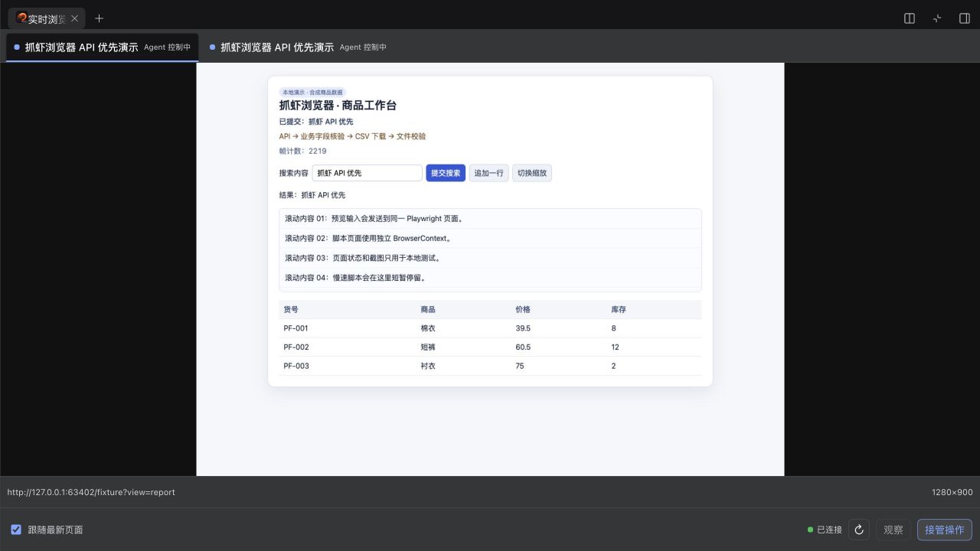Screen dimensions: 980x551
Task: Click the 滚动内容 02 row
Action: tap(490, 238)
